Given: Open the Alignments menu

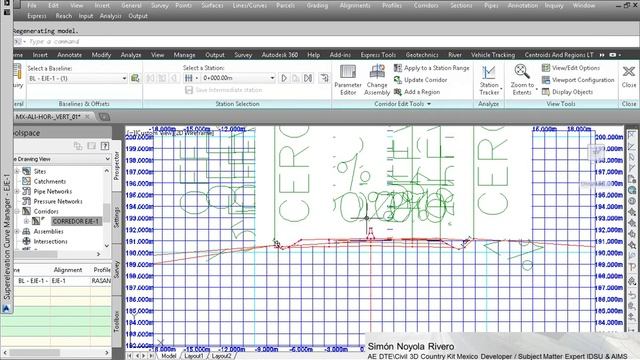Looking at the screenshot, I should click(355, 5).
